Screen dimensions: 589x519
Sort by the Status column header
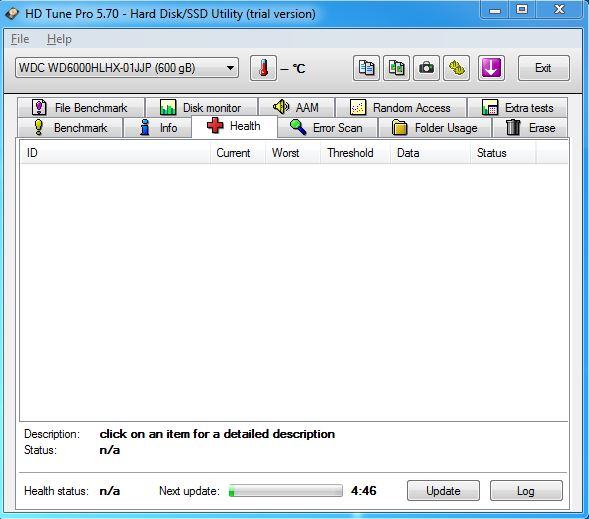click(x=503, y=153)
